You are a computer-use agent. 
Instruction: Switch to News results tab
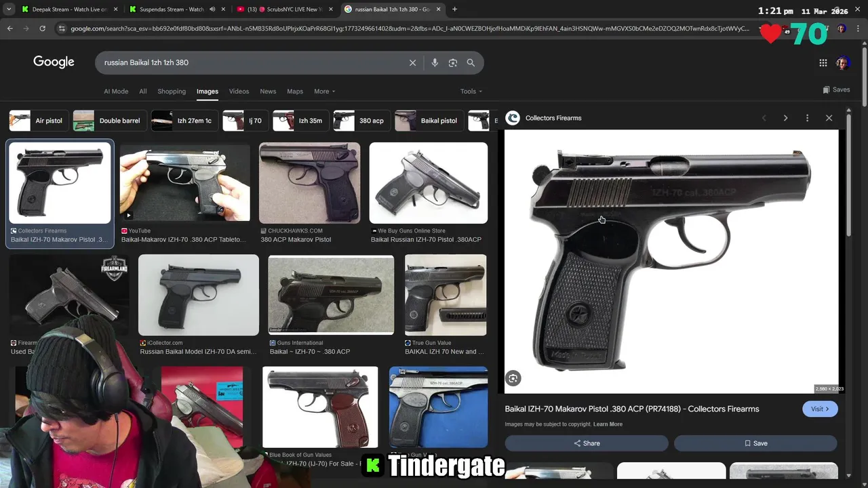268,91
